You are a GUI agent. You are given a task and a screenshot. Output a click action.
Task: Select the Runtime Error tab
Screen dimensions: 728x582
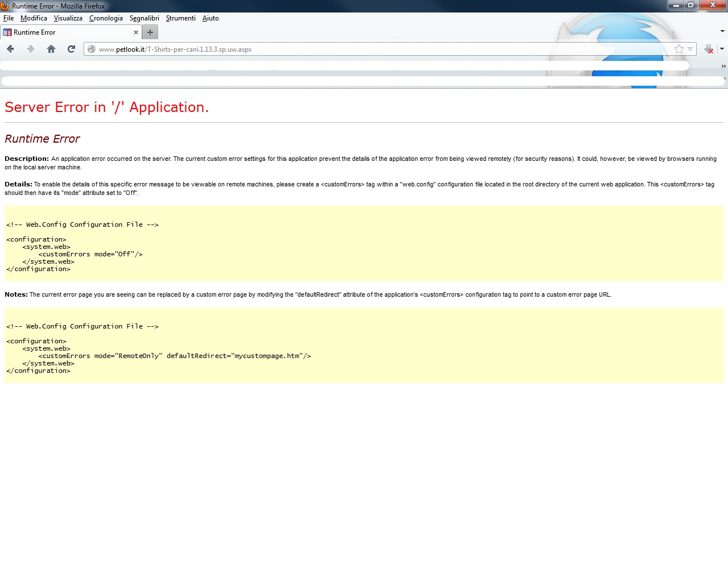click(x=71, y=32)
